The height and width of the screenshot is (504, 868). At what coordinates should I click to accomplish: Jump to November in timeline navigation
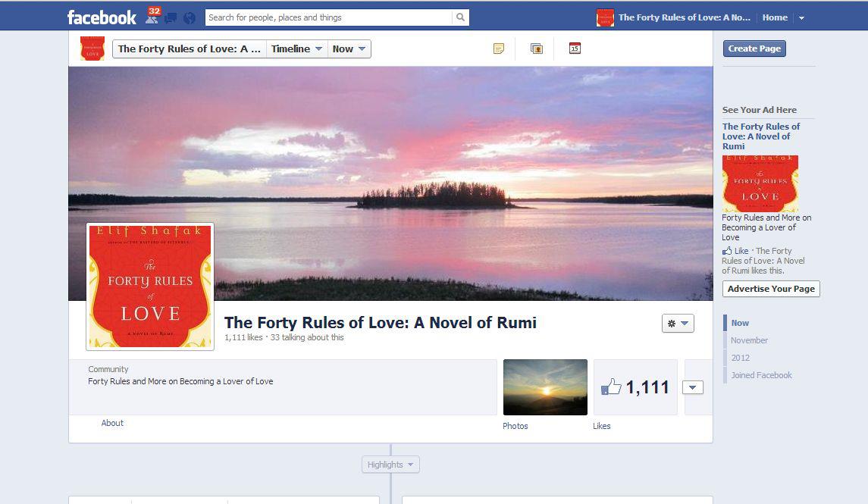click(749, 340)
